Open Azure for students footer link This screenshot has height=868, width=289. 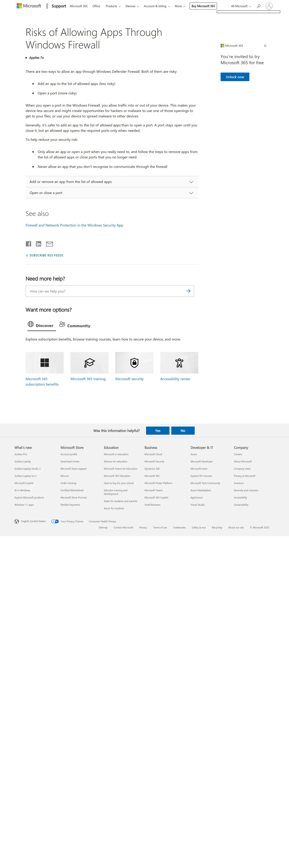[x=114, y=508]
